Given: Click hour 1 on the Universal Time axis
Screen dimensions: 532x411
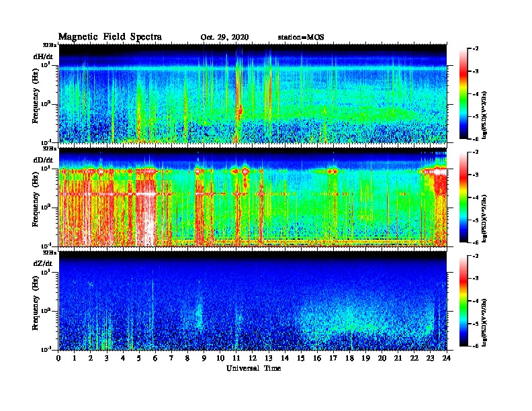Looking at the screenshot, I should point(75,359).
